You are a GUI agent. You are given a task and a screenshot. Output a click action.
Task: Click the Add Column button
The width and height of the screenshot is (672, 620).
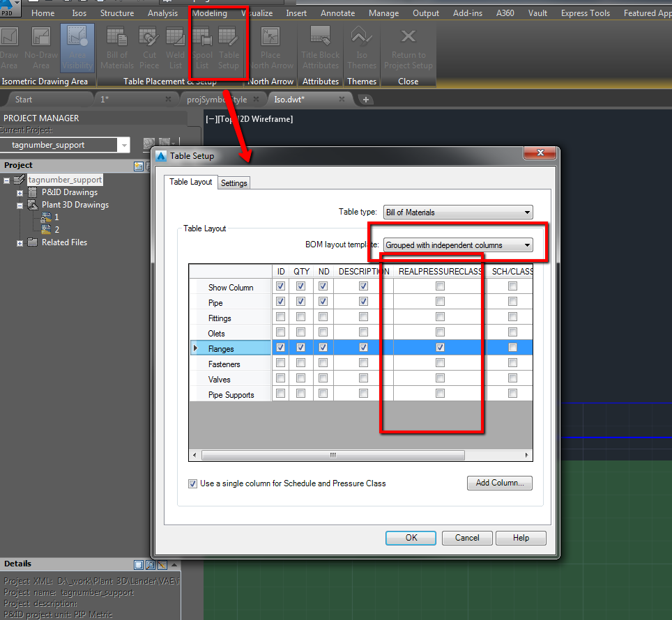[x=499, y=483]
